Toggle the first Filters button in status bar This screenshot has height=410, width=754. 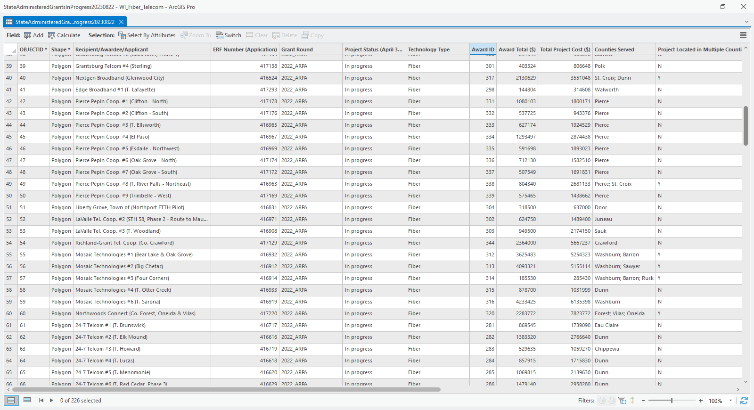[x=602, y=400]
